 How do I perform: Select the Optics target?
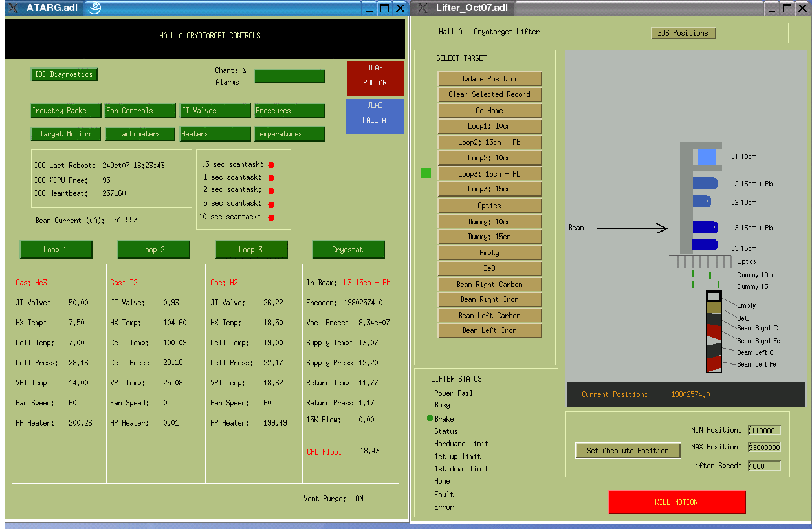490,206
